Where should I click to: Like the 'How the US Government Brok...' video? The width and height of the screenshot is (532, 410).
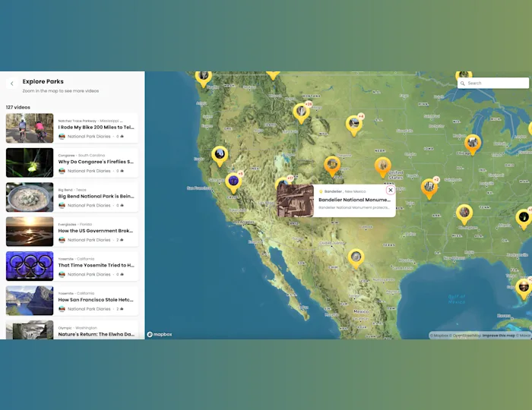122,240
